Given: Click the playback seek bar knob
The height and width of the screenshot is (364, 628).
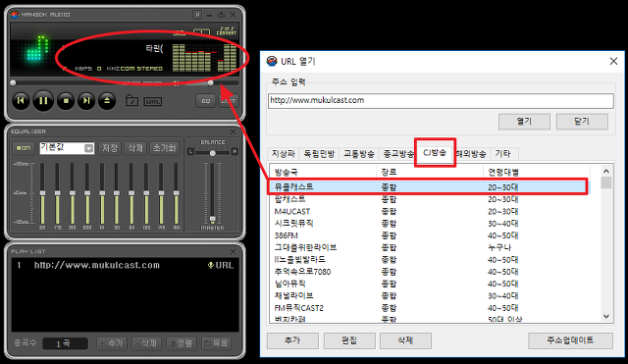Looking at the screenshot, I should tap(13, 82).
